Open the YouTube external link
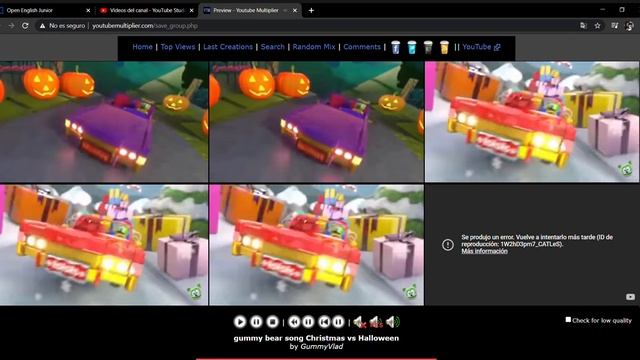 pos(481,47)
